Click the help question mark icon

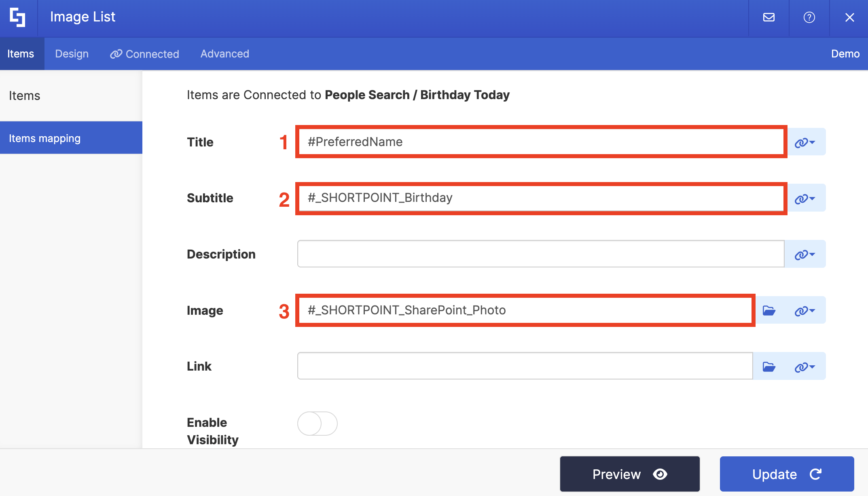(x=809, y=17)
